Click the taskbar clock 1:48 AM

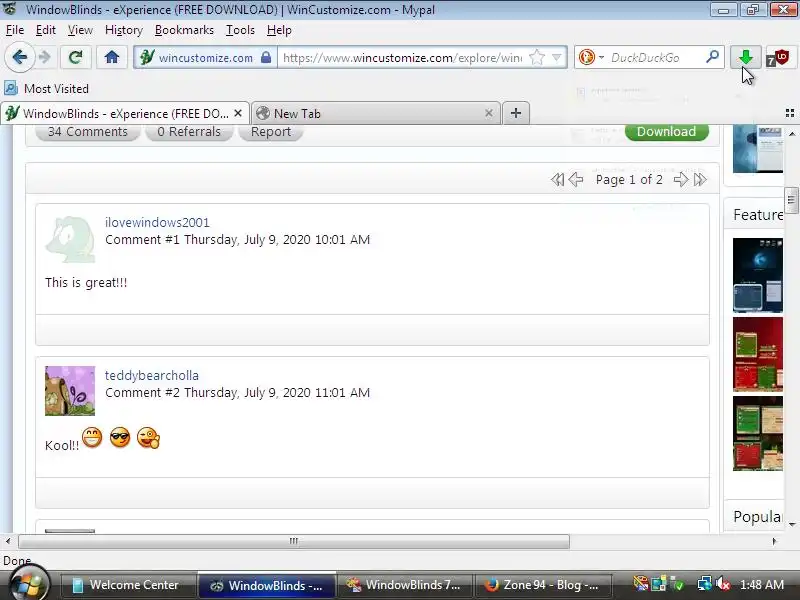coord(761,585)
